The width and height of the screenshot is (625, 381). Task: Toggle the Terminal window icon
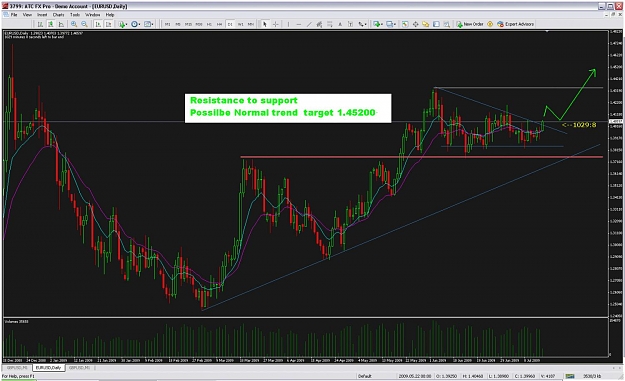click(x=436, y=24)
